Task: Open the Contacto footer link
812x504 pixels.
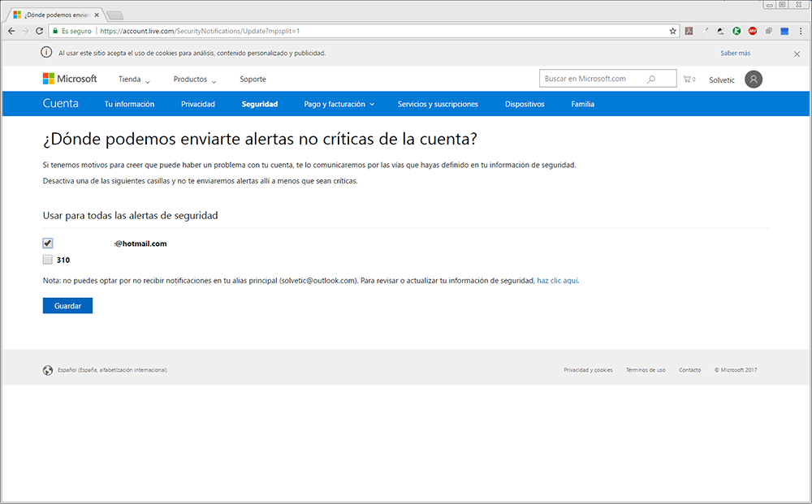Action: coord(689,370)
